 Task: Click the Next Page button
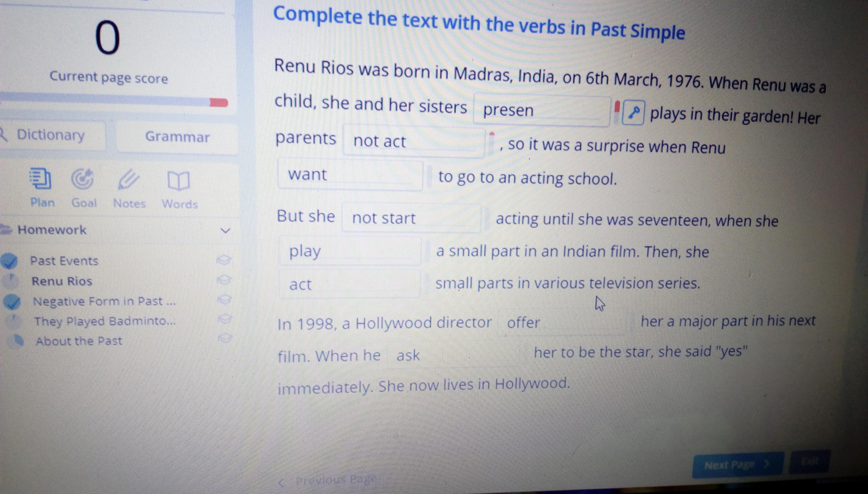[738, 465]
